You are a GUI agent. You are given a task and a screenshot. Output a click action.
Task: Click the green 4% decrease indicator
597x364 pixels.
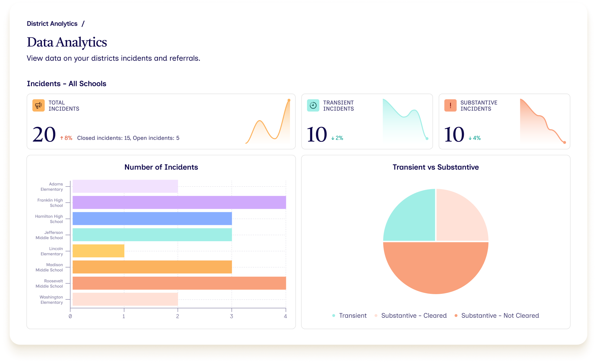pos(475,138)
